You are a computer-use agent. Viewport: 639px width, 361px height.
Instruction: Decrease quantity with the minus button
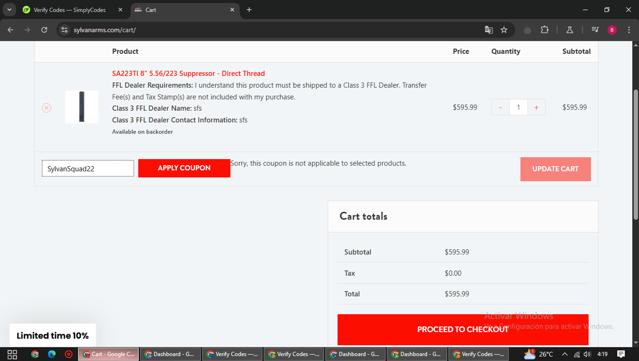pos(500,107)
